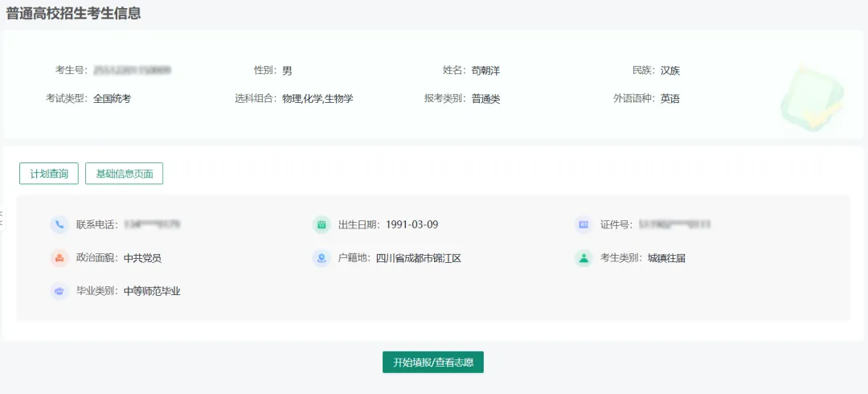The height and width of the screenshot is (394, 868).
Task: Click the location pin icon beside 户籍地
Action: [321, 258]
